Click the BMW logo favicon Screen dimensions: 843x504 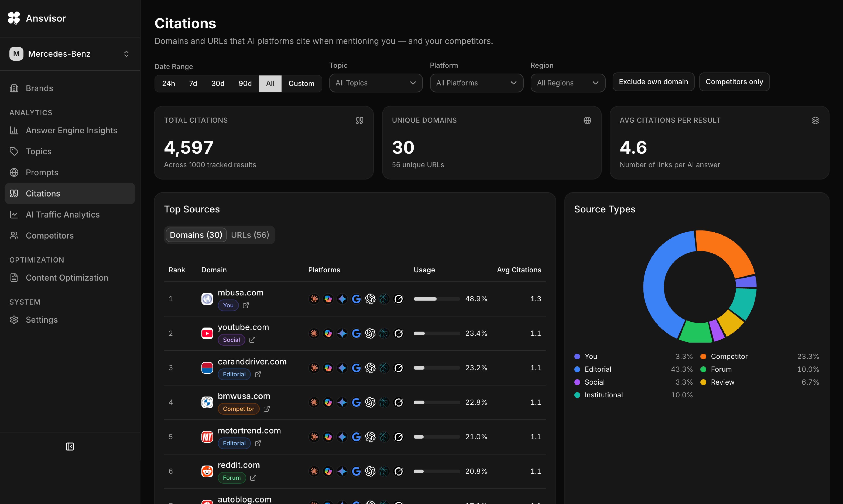point(207,402)
